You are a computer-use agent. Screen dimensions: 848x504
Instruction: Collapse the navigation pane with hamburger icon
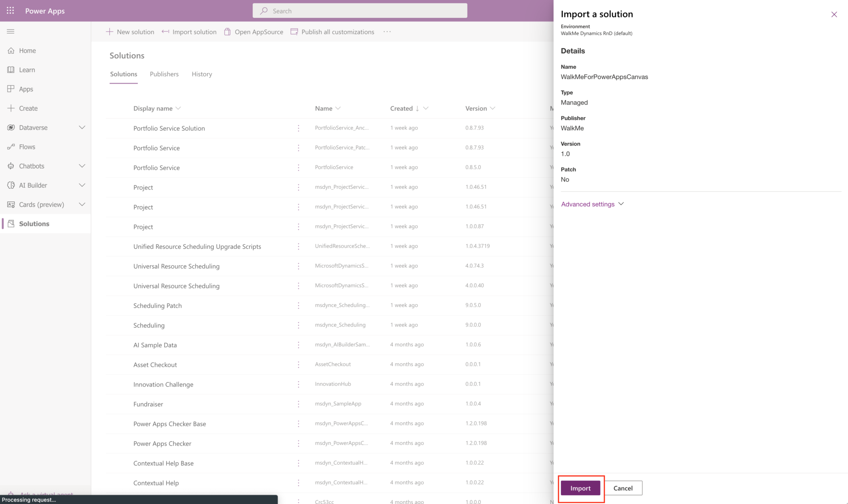10,31
